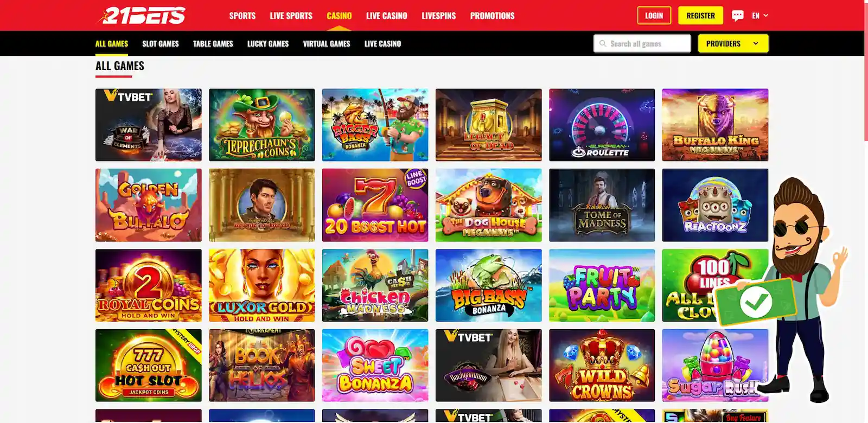Launch the European Roulette game
This screenshot has width=868, height=423.
602,125
